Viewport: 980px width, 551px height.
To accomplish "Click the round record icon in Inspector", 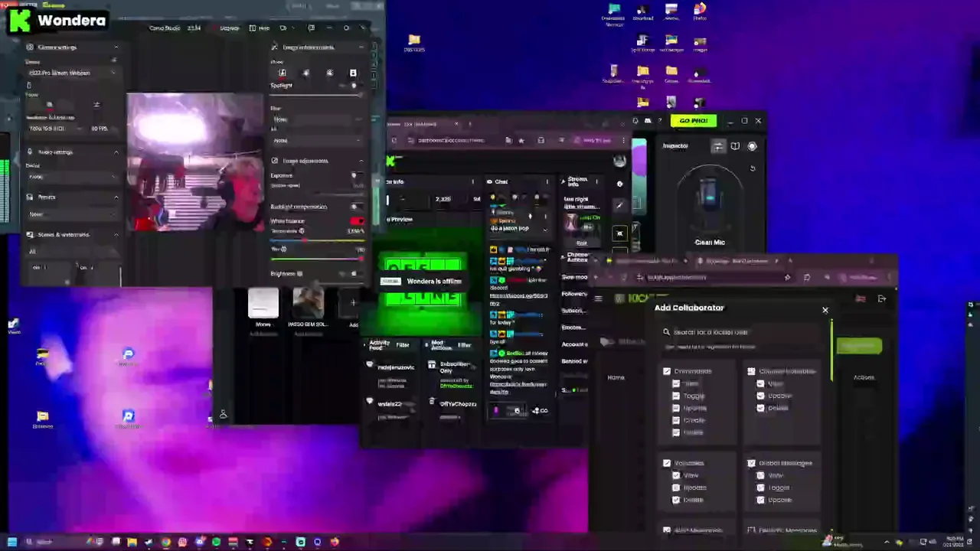I will (752, 146).
